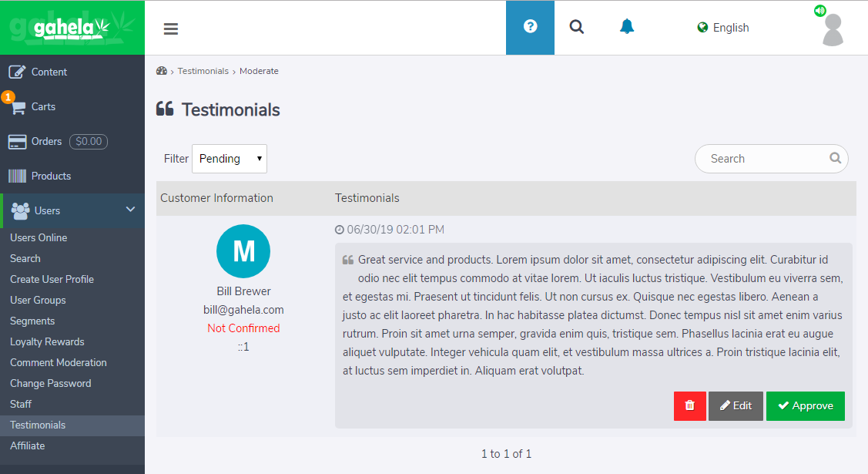868x474 pixels.
Task: Click the Edit testimonial button
Action: click(x=736, y=406)
